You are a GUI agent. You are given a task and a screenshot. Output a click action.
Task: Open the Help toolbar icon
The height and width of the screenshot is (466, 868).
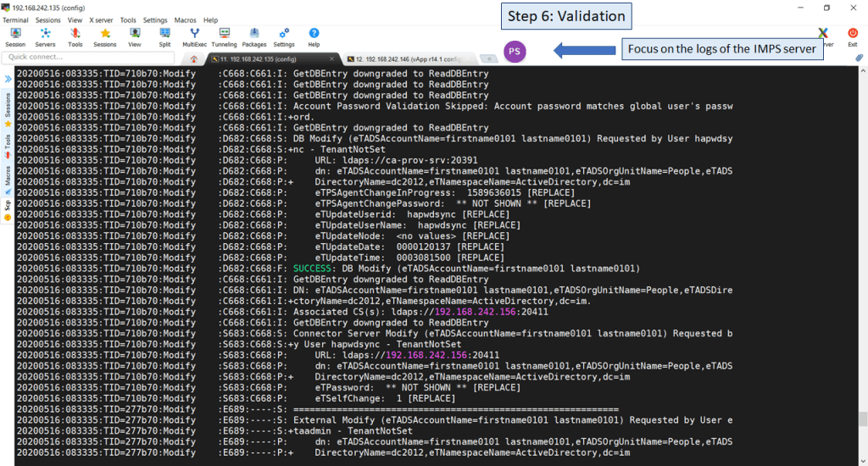click(314, 36)
